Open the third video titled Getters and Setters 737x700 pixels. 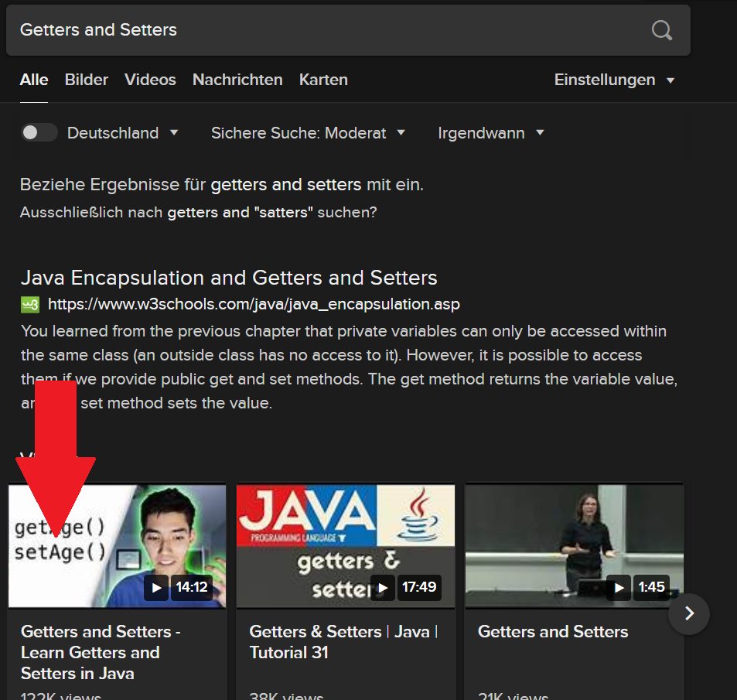553,632
